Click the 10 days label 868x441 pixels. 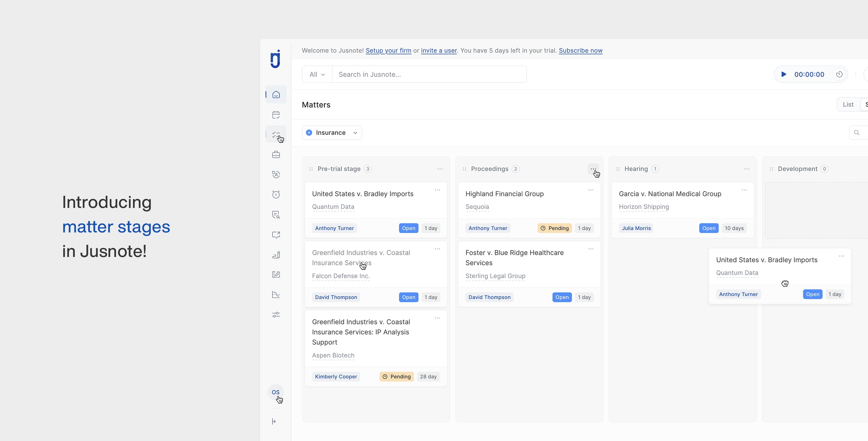pyautogui.click(x=734, y=228)
